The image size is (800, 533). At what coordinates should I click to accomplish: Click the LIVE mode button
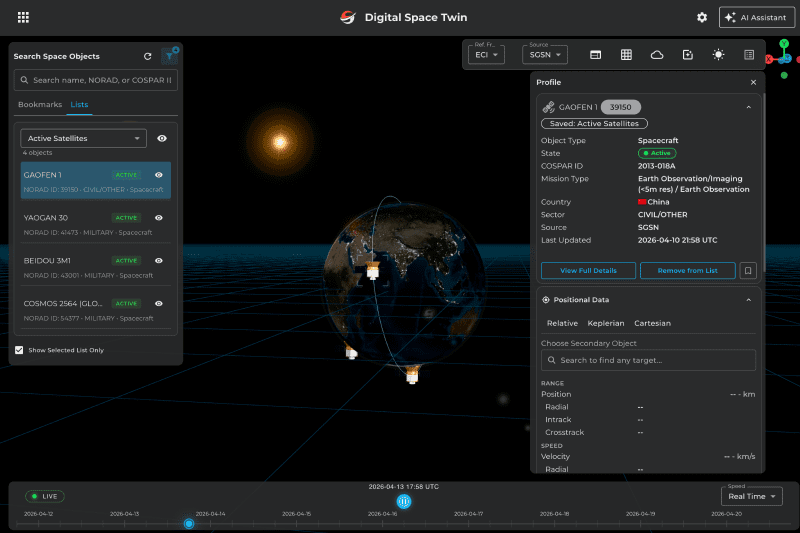(45, 496)
